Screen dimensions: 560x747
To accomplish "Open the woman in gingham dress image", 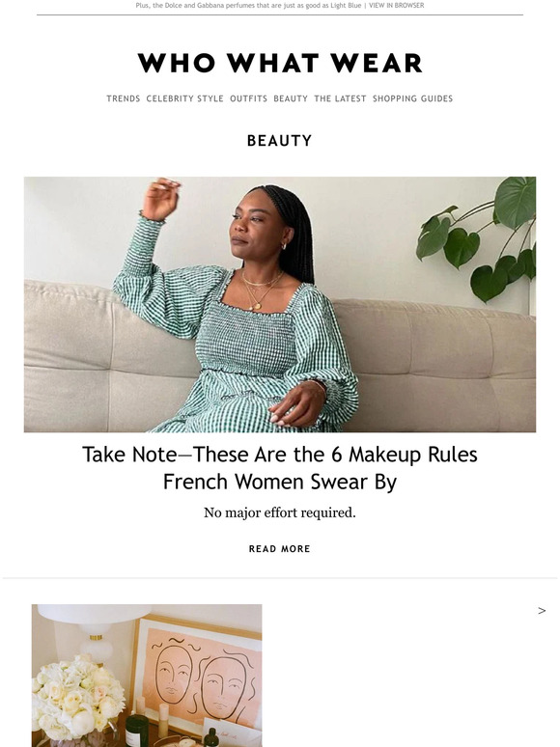I will (x=280, y=304).
